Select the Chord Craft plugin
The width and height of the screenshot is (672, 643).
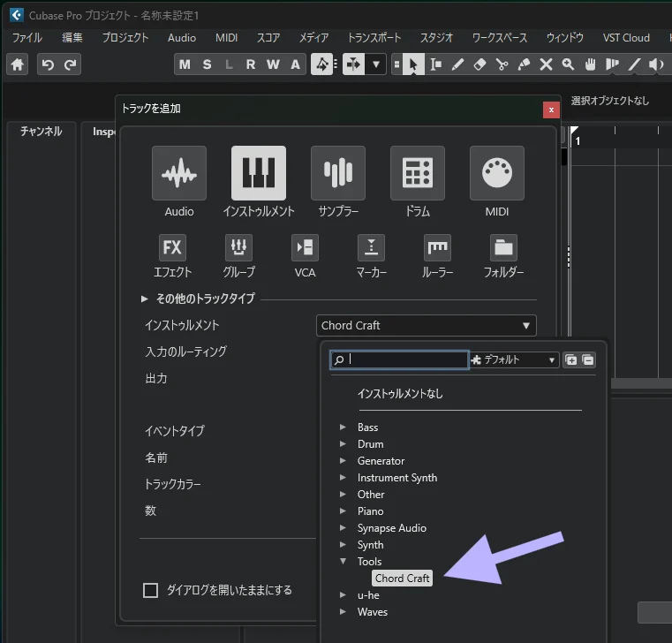tap(402, 579)
